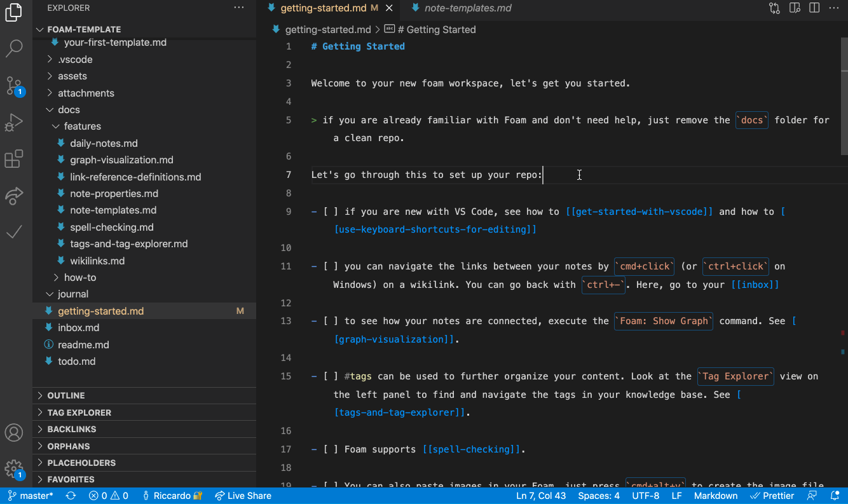The image size is (848, 504).
Task: Open the Explorer overflow actions menu
Action: (239, 7)
